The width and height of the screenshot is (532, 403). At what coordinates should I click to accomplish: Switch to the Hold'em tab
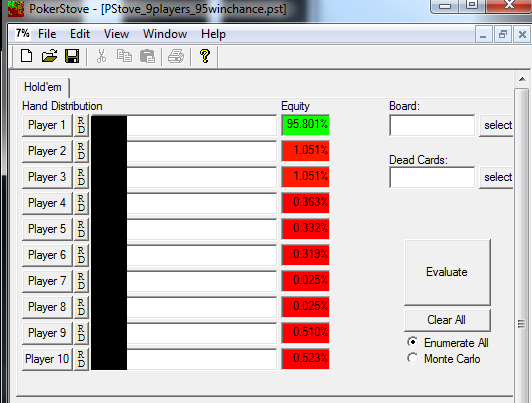[43, 87]
